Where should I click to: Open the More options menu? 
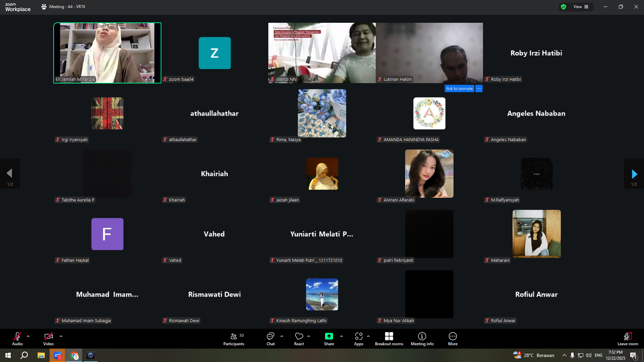click(453, 339)
